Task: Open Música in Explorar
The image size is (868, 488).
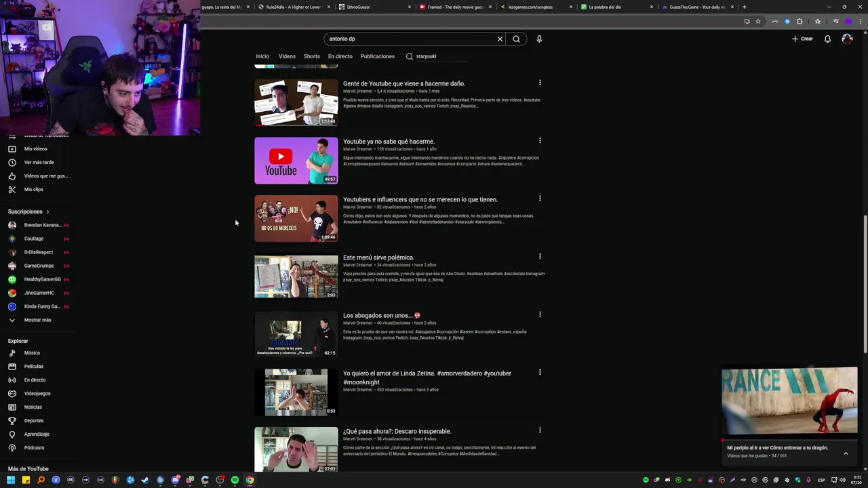Action: [32, 352]
